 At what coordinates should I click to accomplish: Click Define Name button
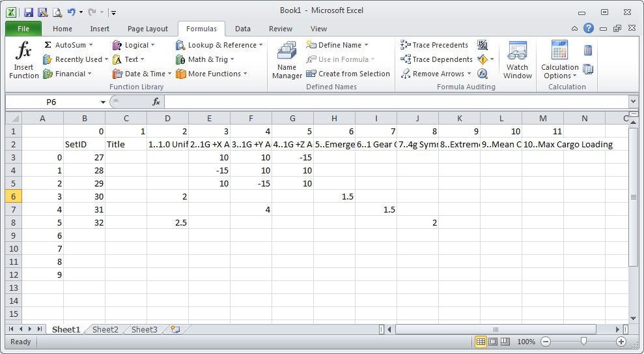(x=337, y=45)
